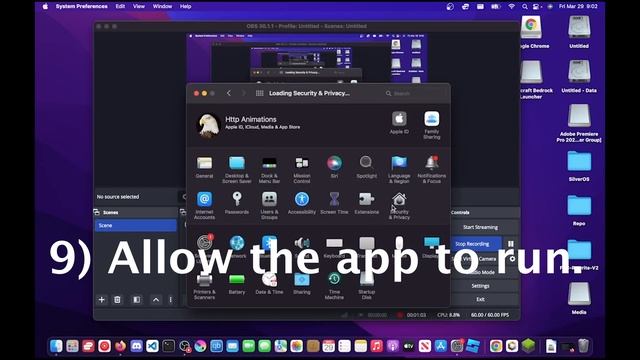Screen dimensions: 640x360
Task: Open Startup Disk preferences
Action: tap(367, 286)
